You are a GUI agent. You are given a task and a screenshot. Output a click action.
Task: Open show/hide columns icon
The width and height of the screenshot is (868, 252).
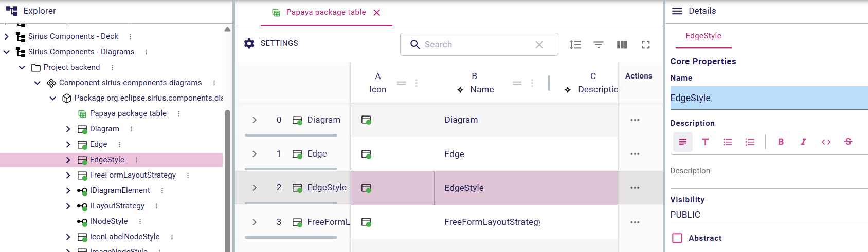tap(622, 45)
